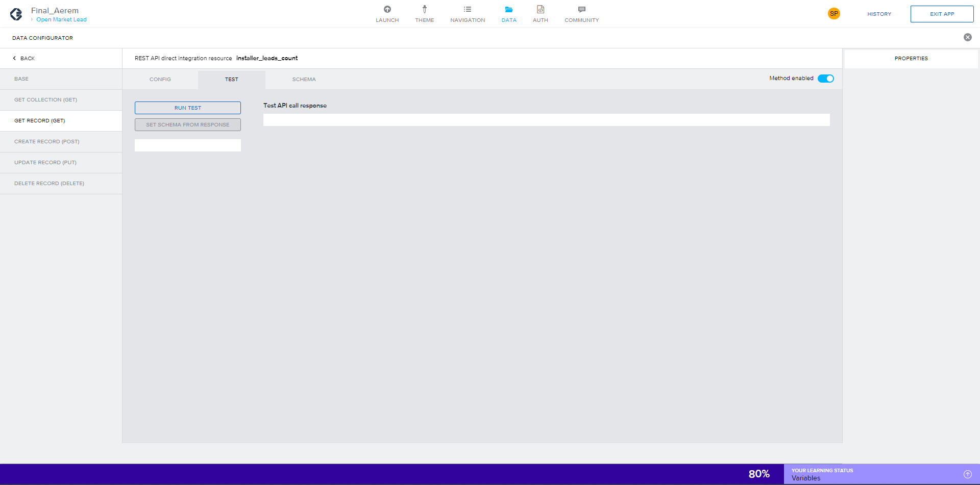
Task: Open the Navigation list icon
Action: click(468, 9)
